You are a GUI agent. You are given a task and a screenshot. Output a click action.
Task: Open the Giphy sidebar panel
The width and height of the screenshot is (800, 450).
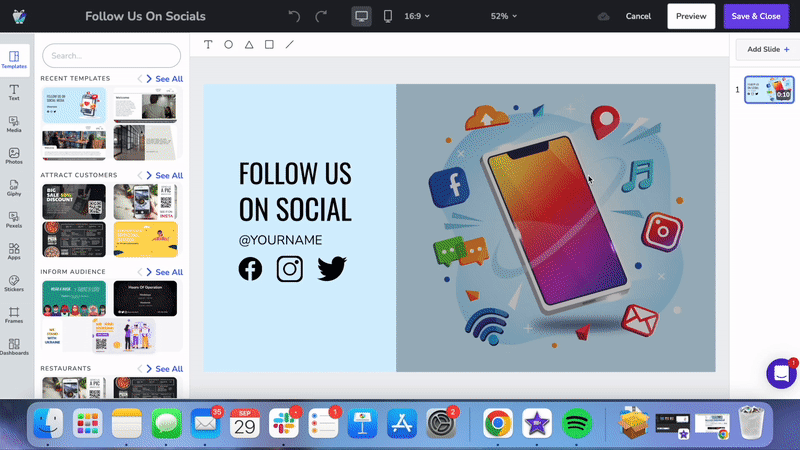[x=14, y=188]
